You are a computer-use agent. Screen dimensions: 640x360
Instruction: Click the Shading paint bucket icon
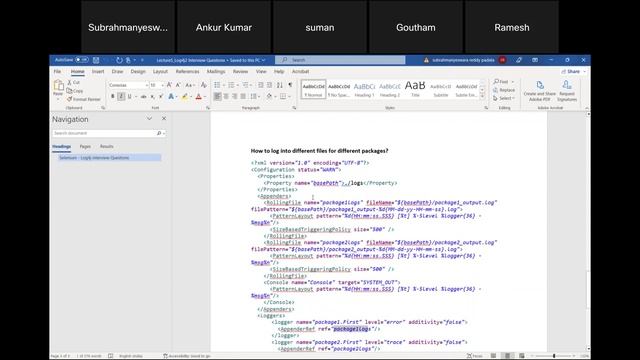(269, 96)
